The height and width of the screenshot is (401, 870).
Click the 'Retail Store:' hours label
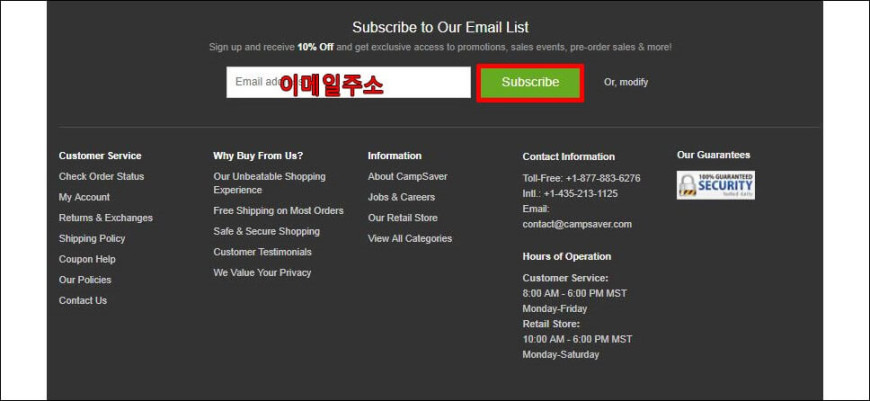coord(551,323)
